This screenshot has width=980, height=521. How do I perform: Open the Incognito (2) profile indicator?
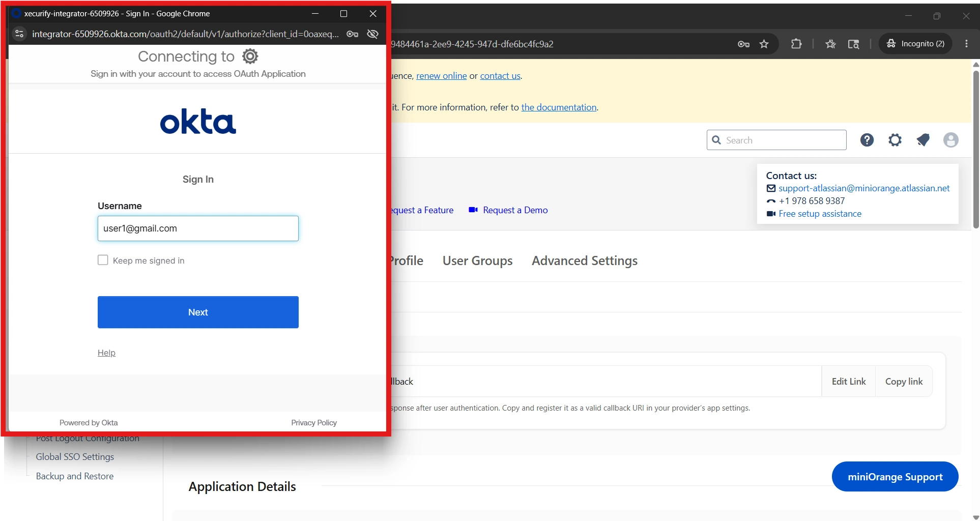915,44
